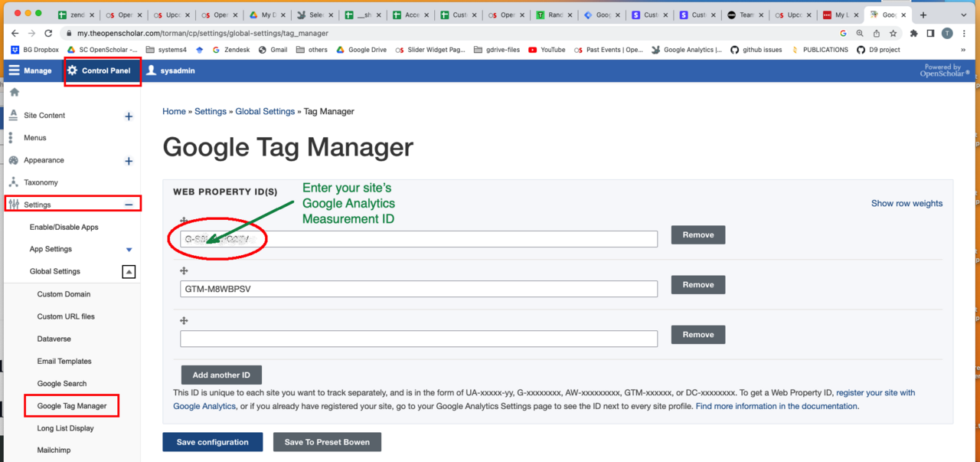Open the Control Panel gear icon
The image size is (980, 462).
[x=73, y=70]
